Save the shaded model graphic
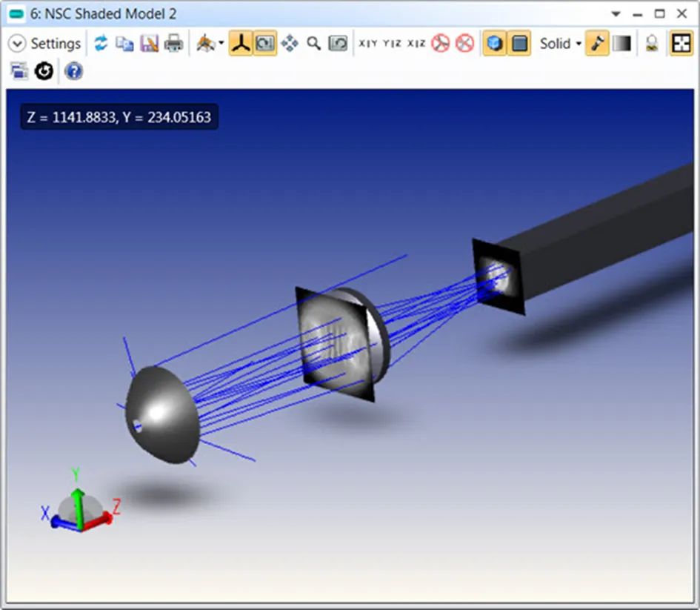This screenshot has width=700, height=610. pos(149,43)
